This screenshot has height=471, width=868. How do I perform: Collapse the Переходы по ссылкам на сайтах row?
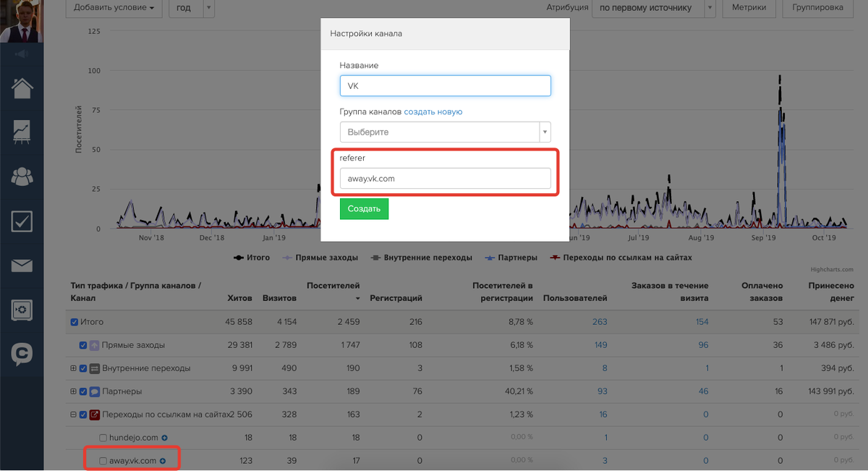click(73, 415)
